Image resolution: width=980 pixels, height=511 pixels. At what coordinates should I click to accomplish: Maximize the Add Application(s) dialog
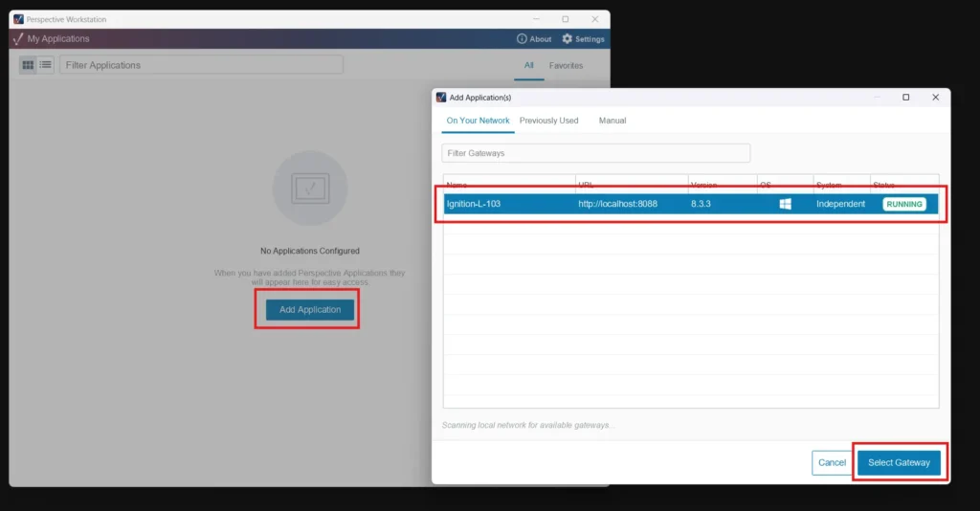[905, 98]
